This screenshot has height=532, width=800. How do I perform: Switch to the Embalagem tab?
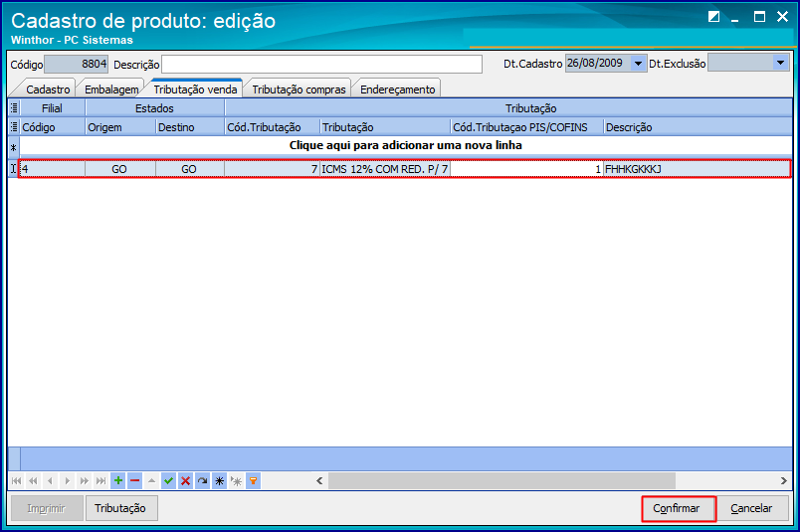[111, 89]
